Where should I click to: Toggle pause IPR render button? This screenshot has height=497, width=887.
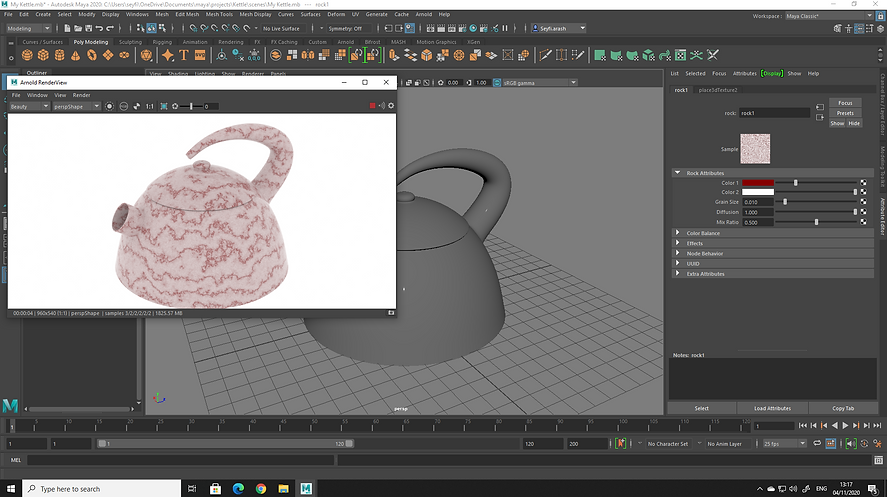point(505,28)
